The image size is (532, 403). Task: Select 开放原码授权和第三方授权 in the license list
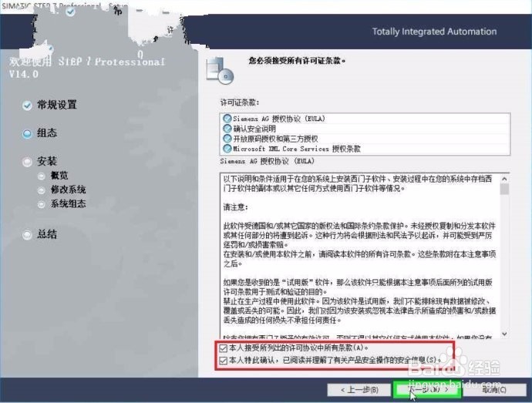coord(365,139)
